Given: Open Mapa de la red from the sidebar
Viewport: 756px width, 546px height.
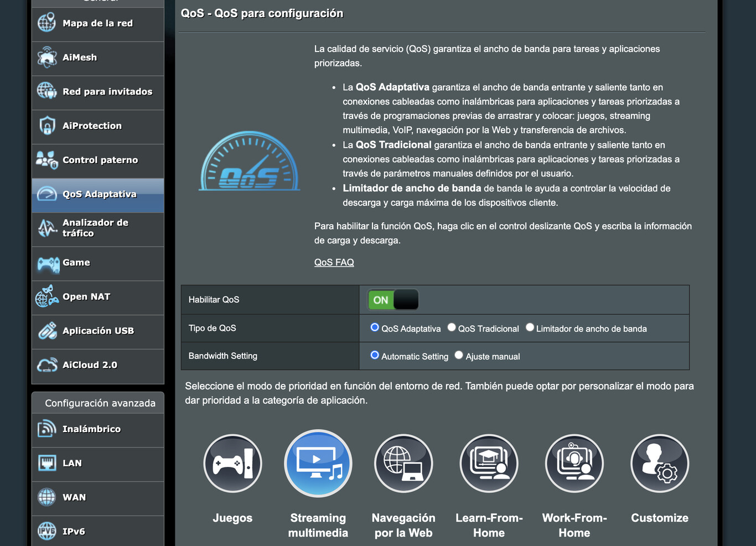Looking at the screenshot, I should tap(47, 23).
